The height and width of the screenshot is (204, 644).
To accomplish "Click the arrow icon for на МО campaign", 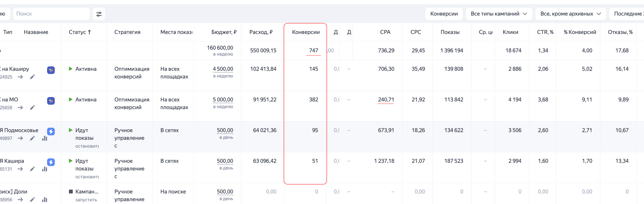I will tap(20, 108).
